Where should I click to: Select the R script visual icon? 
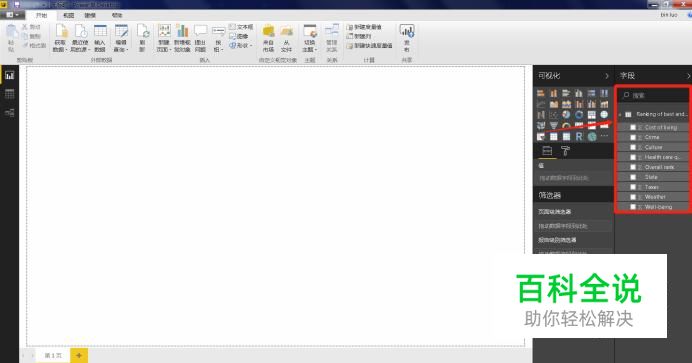click(579, 137)
